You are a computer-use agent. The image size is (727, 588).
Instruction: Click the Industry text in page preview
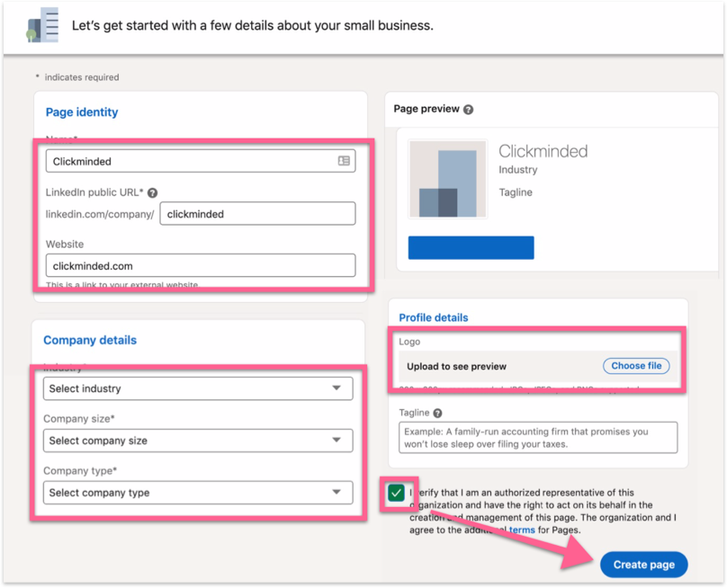[518, 170]
